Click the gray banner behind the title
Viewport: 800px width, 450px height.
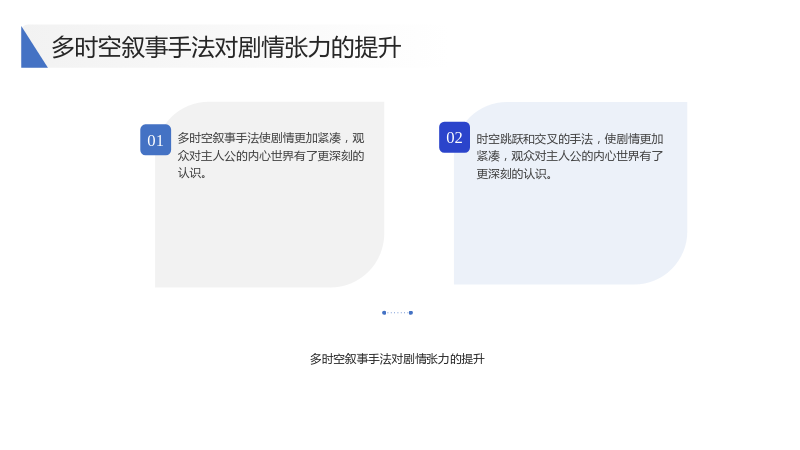227,46
